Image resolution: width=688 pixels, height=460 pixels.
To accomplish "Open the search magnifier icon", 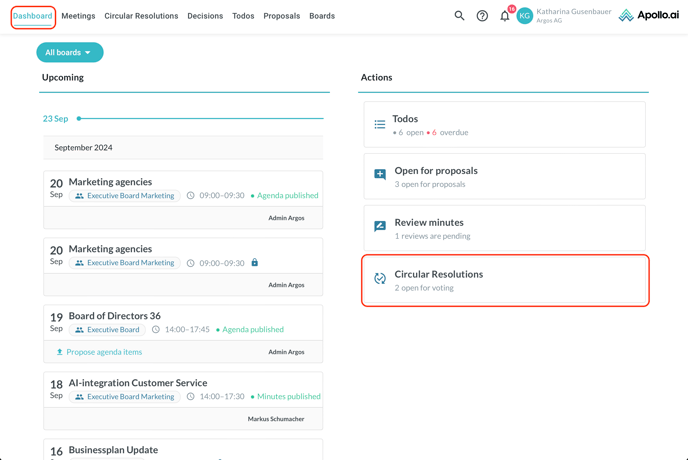I will tap(459, 16).
